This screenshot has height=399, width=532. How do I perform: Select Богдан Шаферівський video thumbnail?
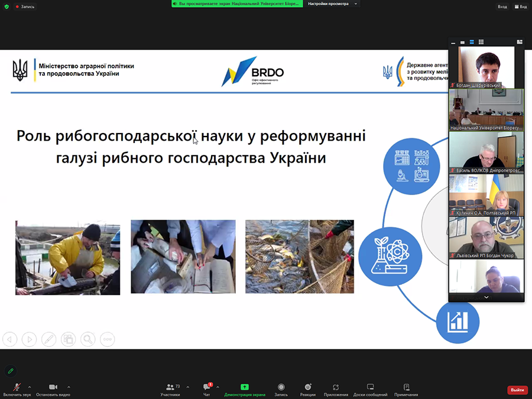(486, 67)
